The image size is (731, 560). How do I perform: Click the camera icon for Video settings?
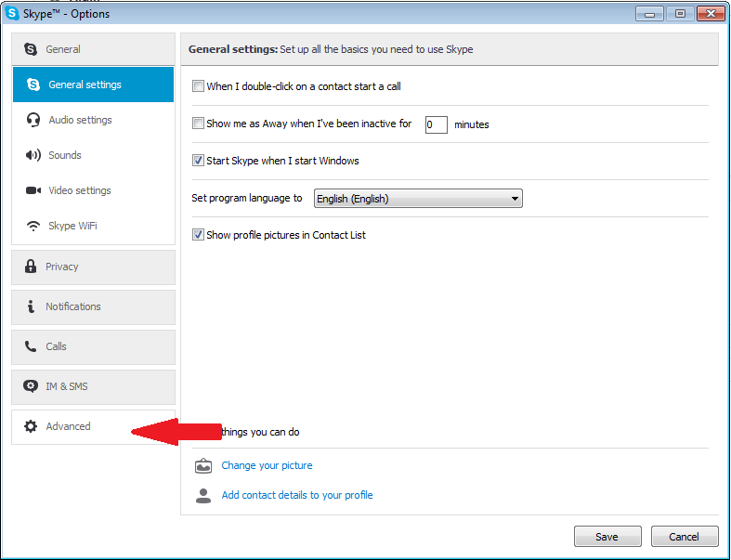[33, 190]
